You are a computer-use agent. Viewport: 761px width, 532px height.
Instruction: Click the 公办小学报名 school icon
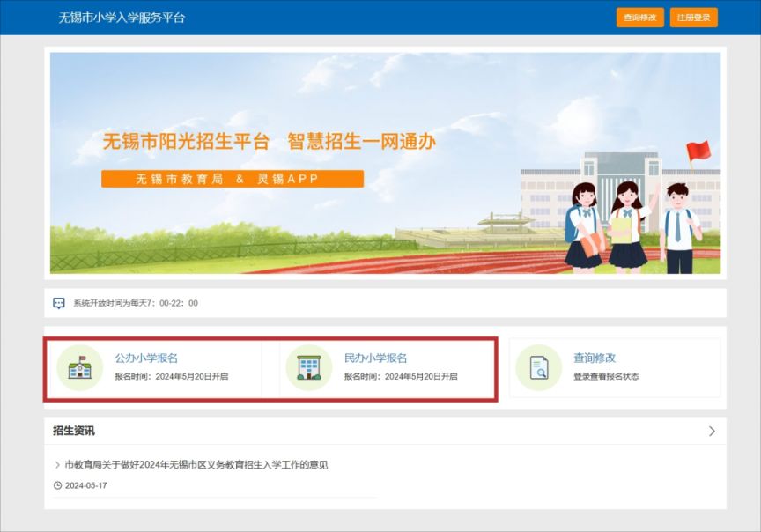79,368
